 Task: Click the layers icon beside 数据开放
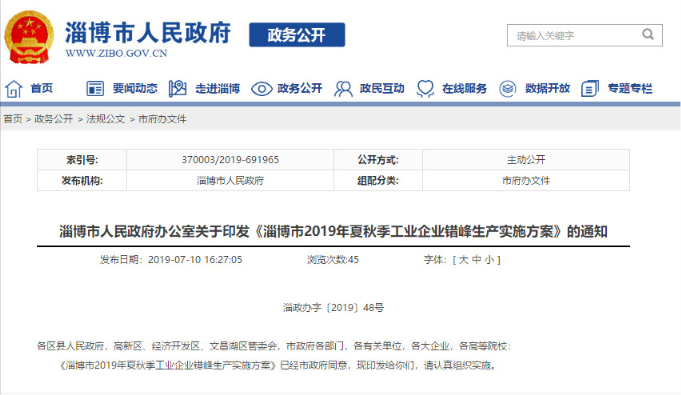tap(507, 89)
